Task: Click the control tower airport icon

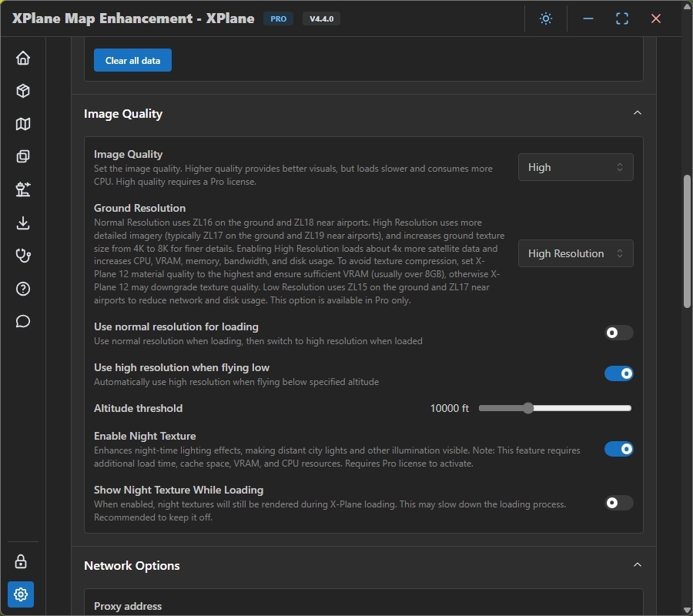Action: tap(23, 190)
